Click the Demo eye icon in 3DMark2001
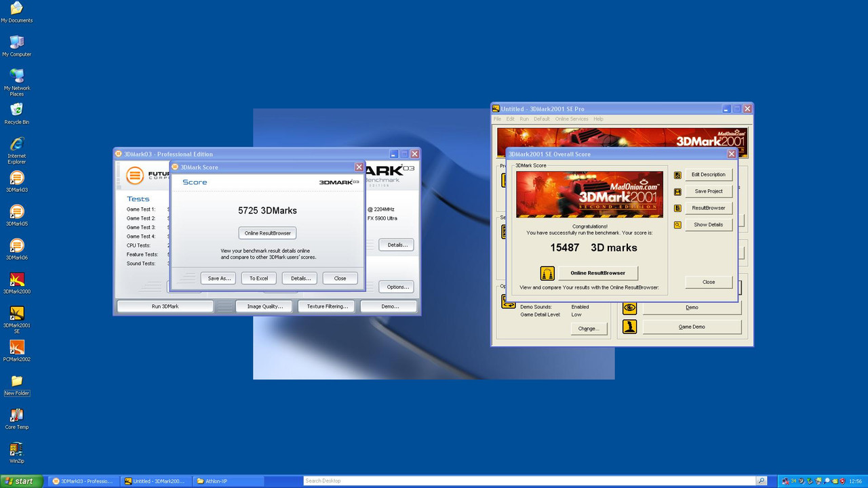The image size is (868, 488). 630,308
